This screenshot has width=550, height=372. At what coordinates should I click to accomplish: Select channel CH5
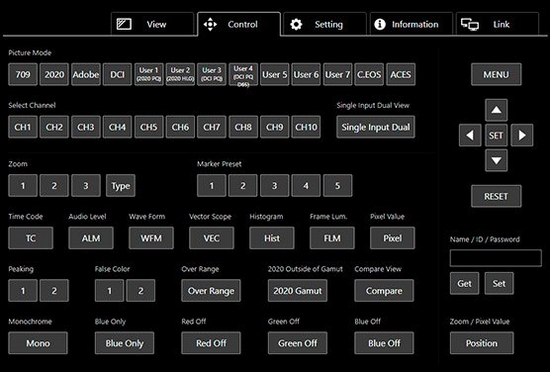click(149, 127)
